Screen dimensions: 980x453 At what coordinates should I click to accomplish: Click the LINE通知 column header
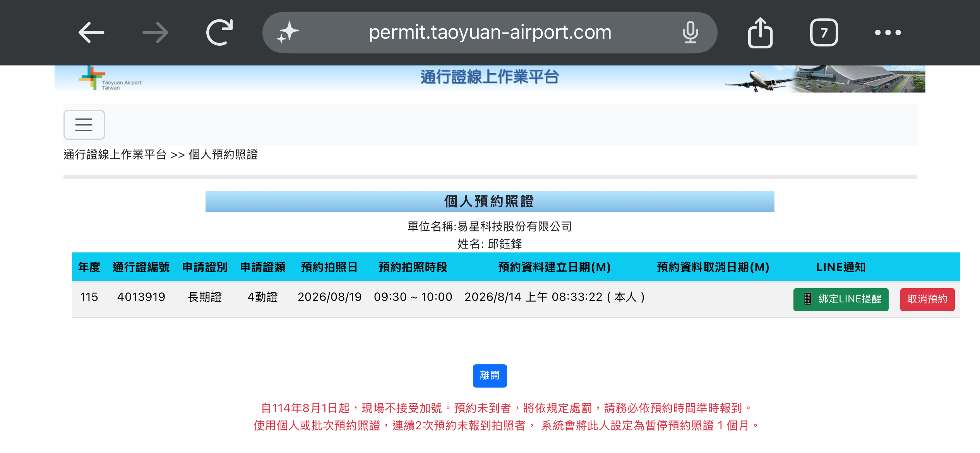pyautogui.click(x=841, y=267)
